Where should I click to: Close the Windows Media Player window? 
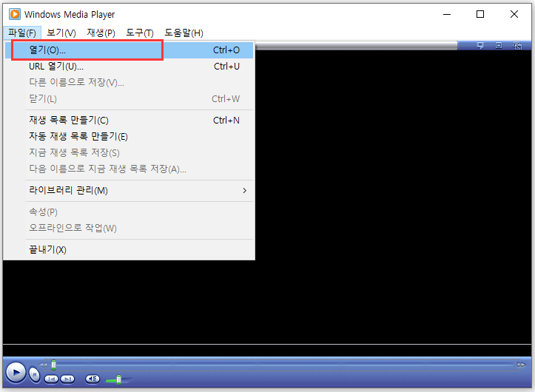(514, 14)
